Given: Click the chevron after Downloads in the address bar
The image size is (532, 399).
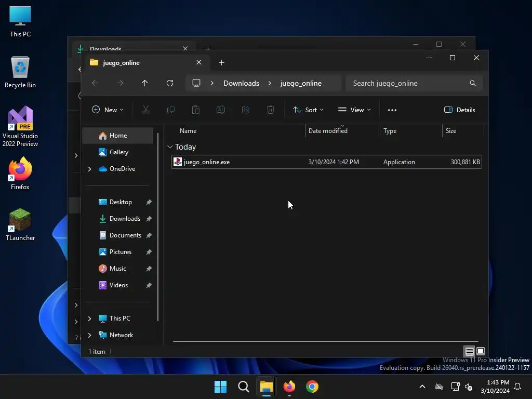Looking at the screenshot, I should [270, 83].
